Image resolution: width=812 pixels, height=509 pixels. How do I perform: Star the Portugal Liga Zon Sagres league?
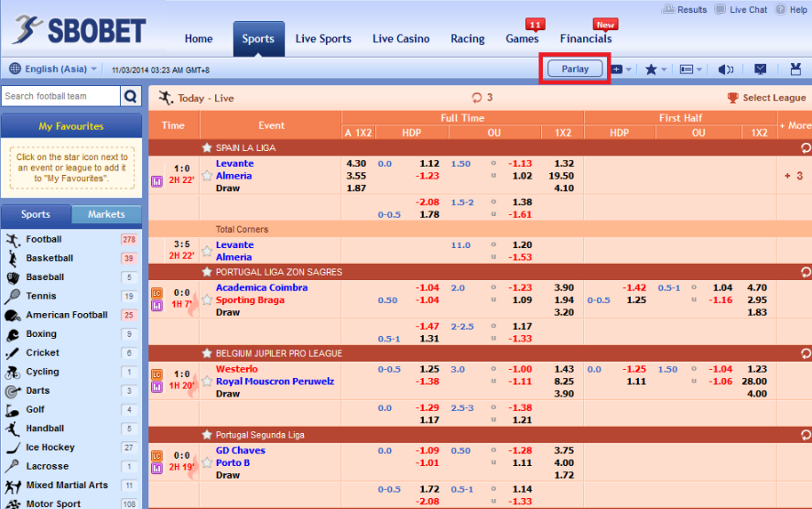[207, 272]
